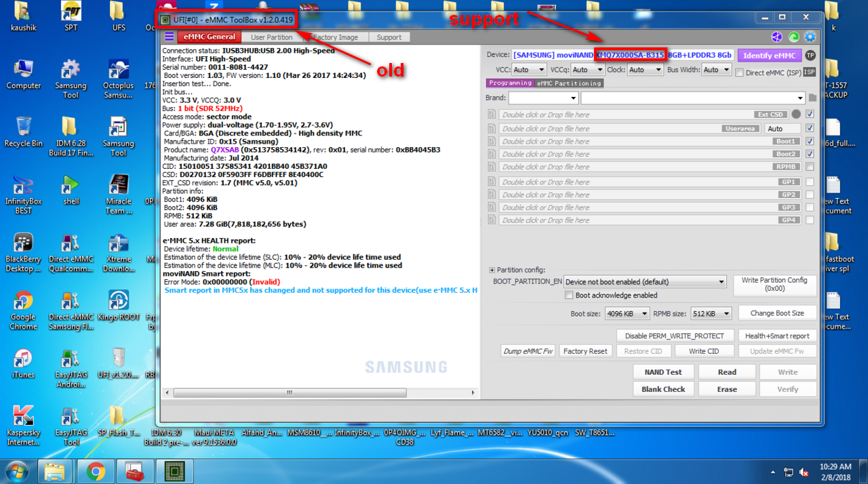Image resolution: width=868 pixels, height=484 pixels.
Task: Click the green refresh icon in toolbar
Action: click(x=793, y=37)
